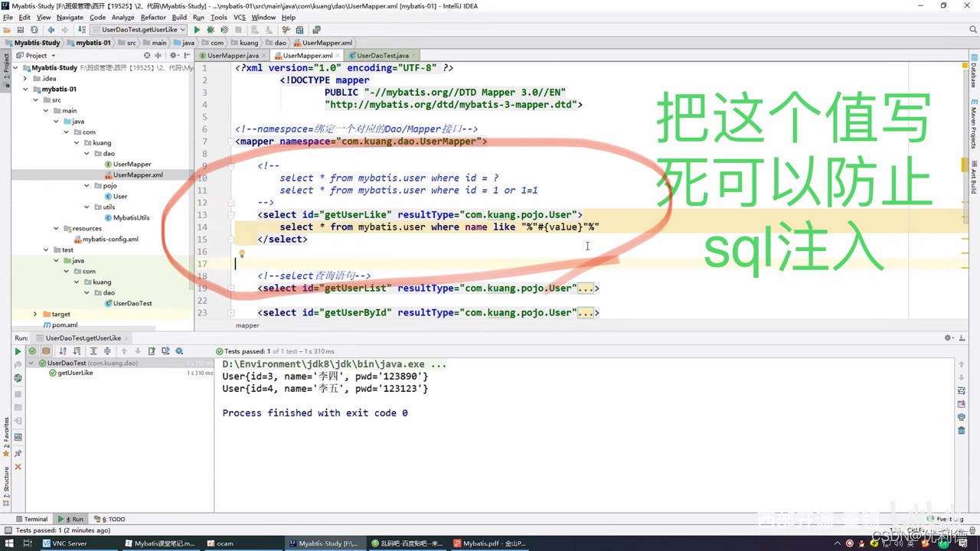Click the Scroll from Source target icon
Screen dimensions: 980x551
click(x=147, y=55)
